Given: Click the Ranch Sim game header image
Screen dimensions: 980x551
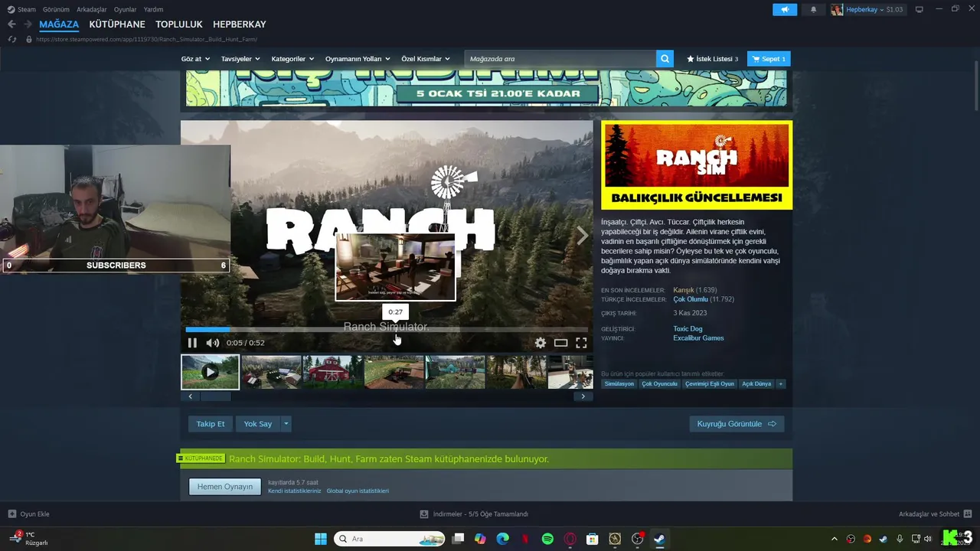Looking at the screenshot, I should (x=697, y=165).
